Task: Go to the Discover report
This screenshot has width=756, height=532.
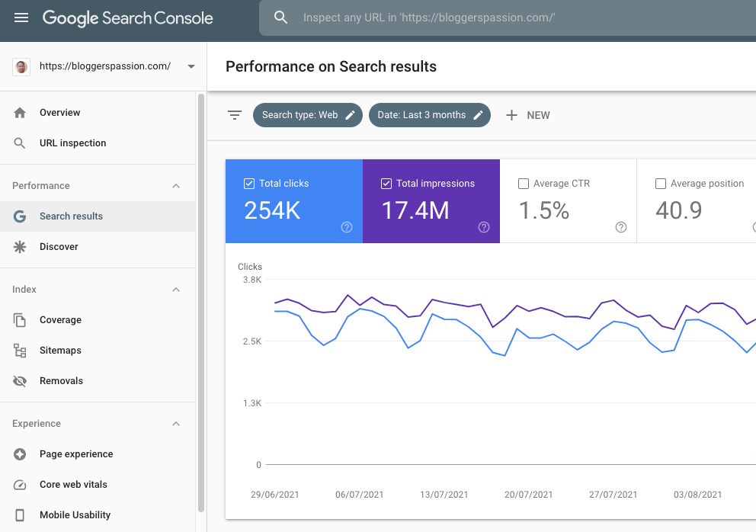Action: (x=98, y=247)
